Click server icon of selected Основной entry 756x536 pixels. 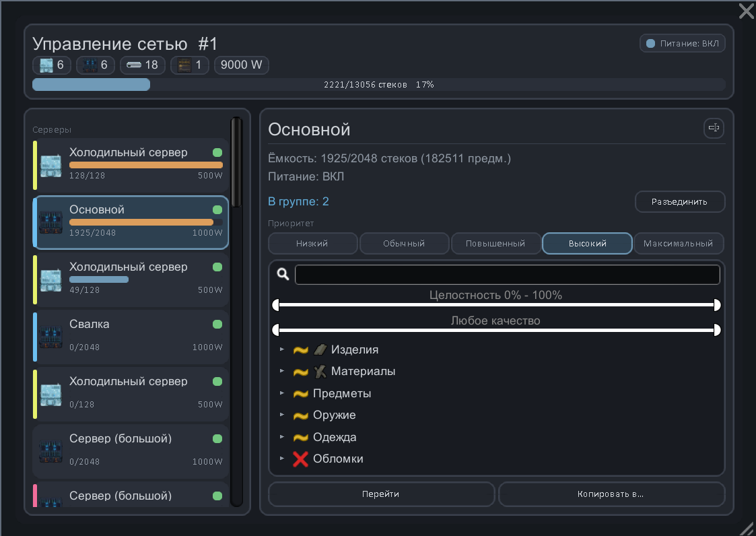click(x=50, y=223)
